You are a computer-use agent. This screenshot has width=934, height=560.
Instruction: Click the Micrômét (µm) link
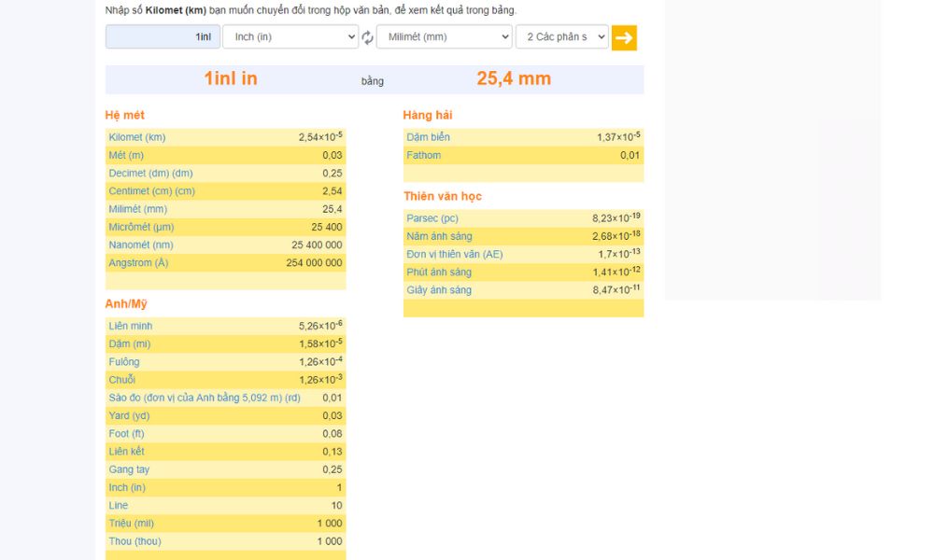click(x=141, y=227)
